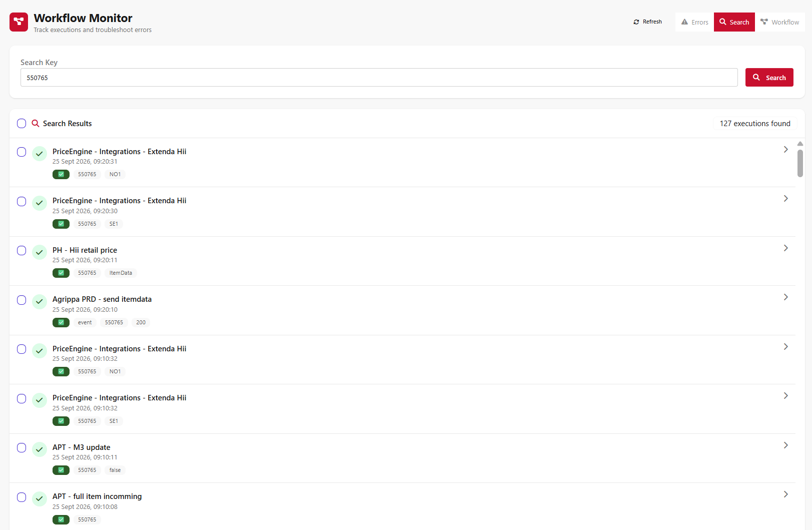Click the success icon for APT - M3 update
This screenshot has width=812, height=530.
(x=40, y=449)
